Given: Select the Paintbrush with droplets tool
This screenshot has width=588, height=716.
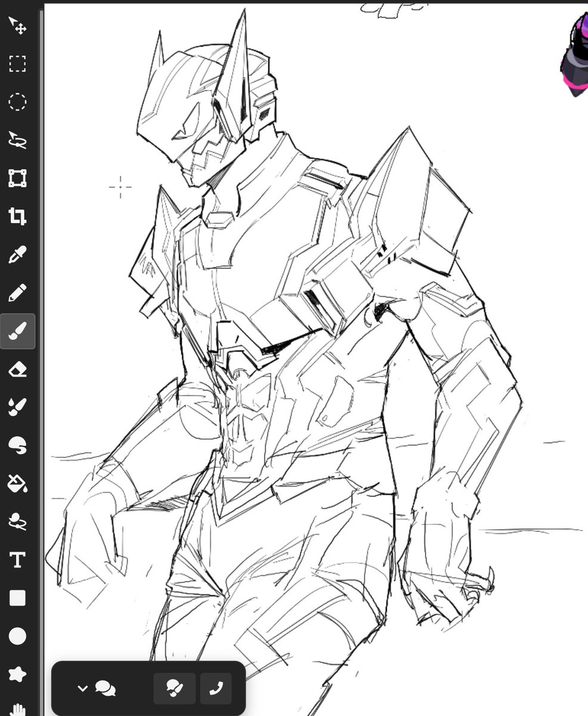Looking at the screenshot, I should pos(17,408).
